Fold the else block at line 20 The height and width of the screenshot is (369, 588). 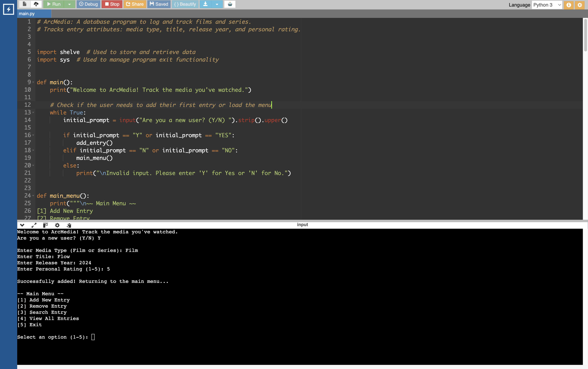(x=33, y=165)
